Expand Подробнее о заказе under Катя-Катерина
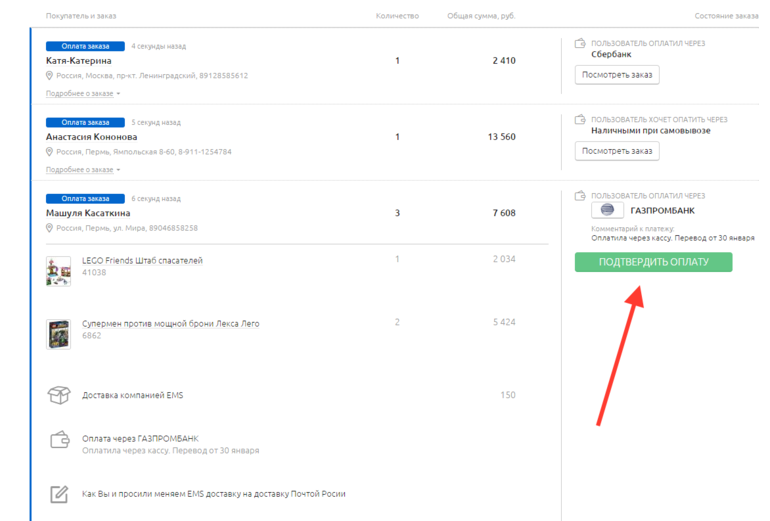Viewport: 770px width, 521px height. [x=82, y=94]
